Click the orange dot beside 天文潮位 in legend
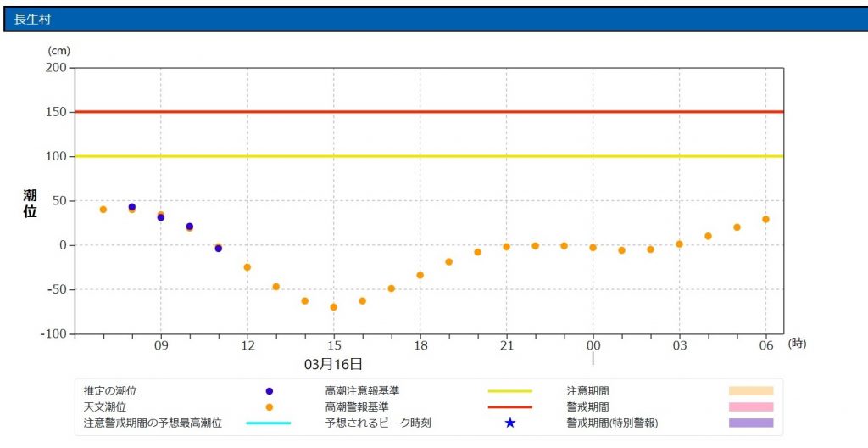Screen dimensions: 868x448 pyautogui.click(x=269, y=407)
